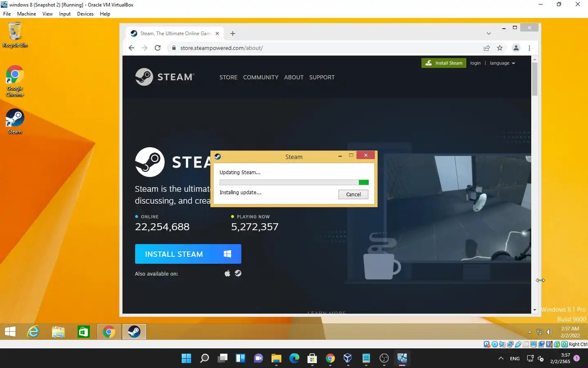The height and width of the screenshot is (368, 588).
Task: Click VirtualBox USB status icon
Action: click(x=518, y=344)
